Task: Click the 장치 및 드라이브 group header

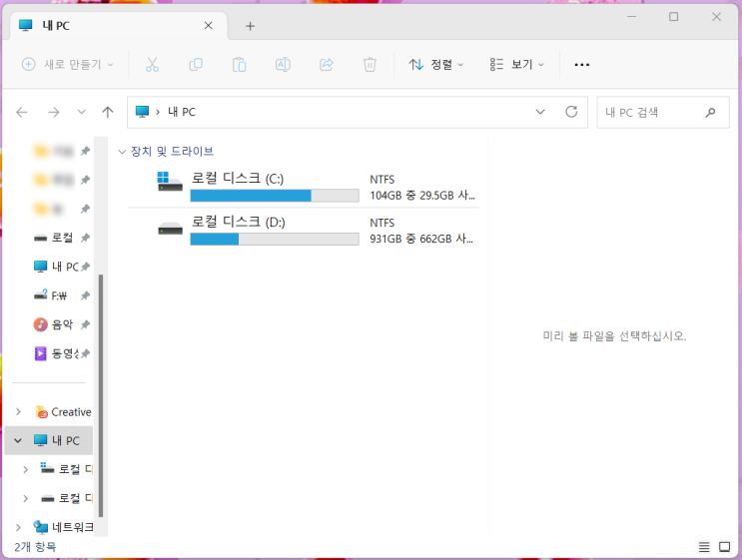Action: click(172, 152)
